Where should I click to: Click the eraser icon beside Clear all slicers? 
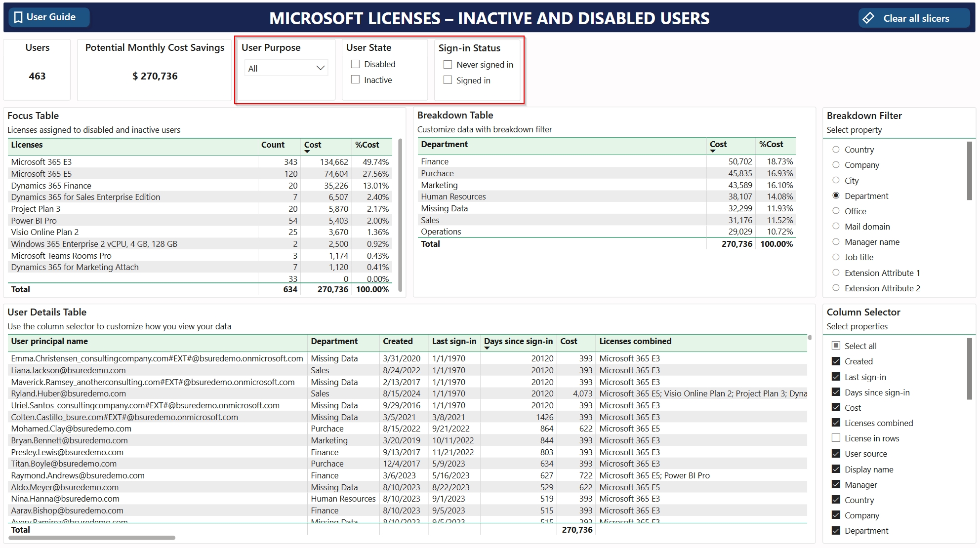[868, 18]
